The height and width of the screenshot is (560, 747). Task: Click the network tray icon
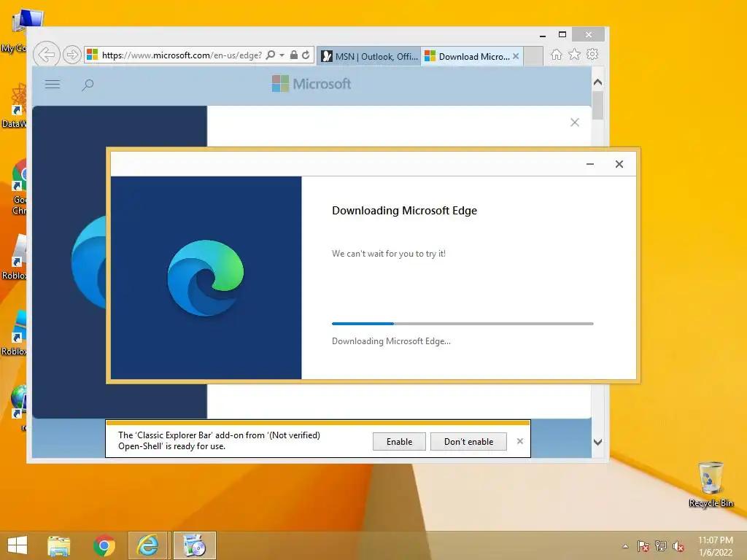click(x=661, y=546)
